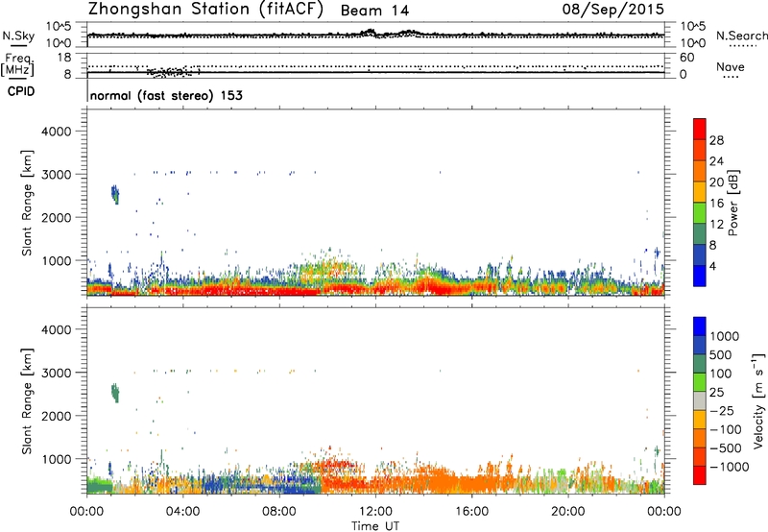
Task: Click the yellow segment of power colorbar
Action: (700, 192)
